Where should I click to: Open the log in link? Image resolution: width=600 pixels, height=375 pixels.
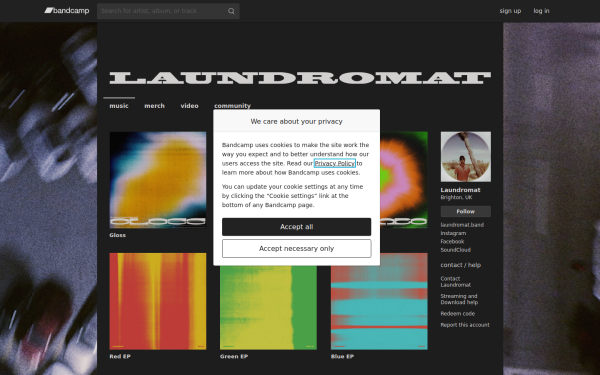[541, 11]
